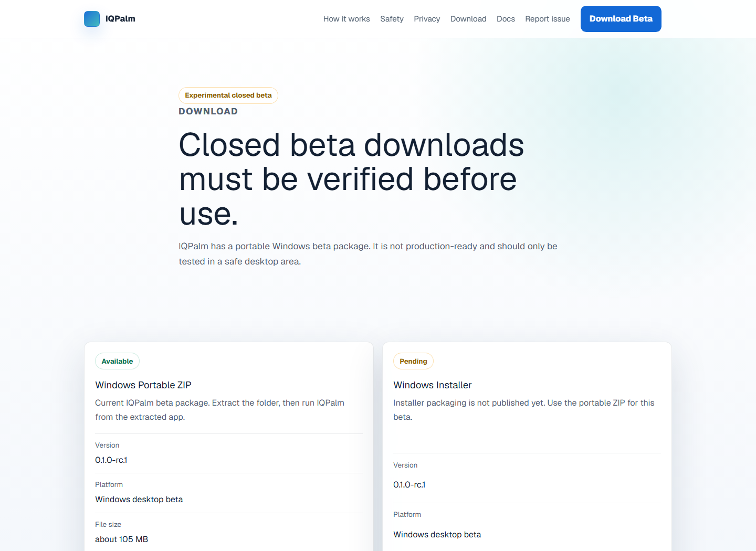The width and height of the screenshot is (756, 551).
Task: Open the IQPalm brand name link
Action: 120,19
